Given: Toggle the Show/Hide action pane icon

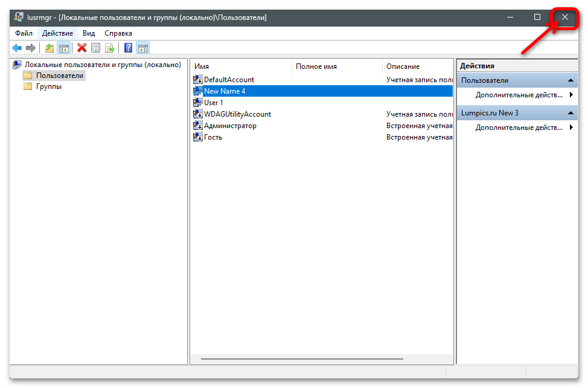Looking at the screenshot, I should pos(143,48).
